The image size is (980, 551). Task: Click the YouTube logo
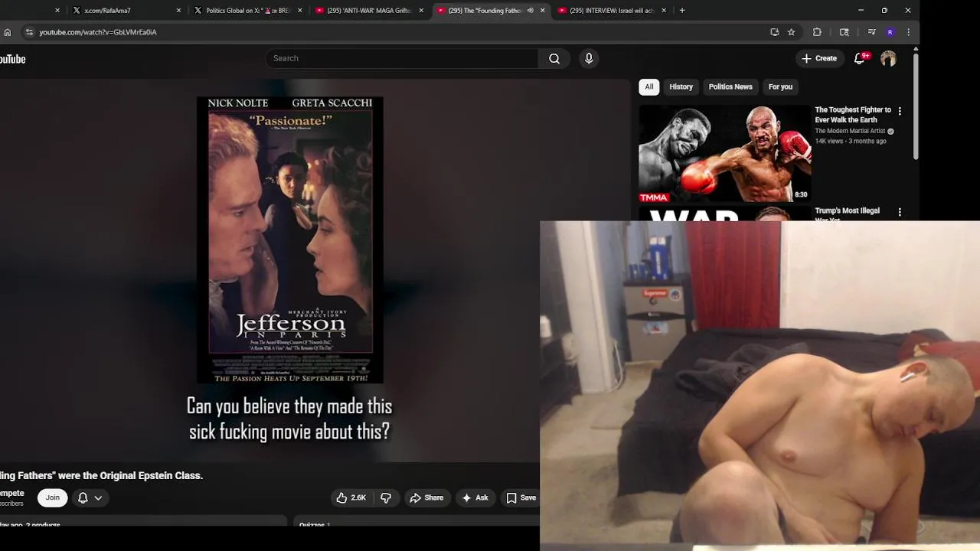pos(12,59)
